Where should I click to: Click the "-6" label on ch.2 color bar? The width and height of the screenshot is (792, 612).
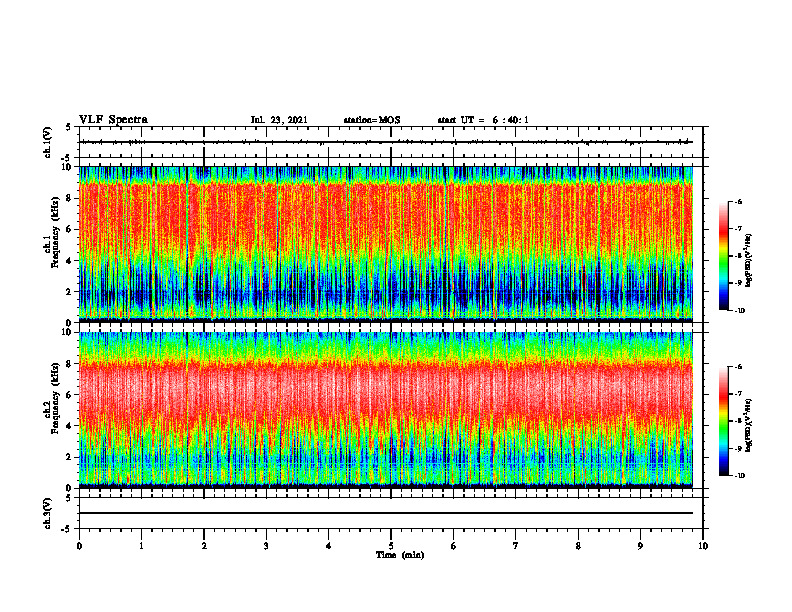tap(738, 367)
